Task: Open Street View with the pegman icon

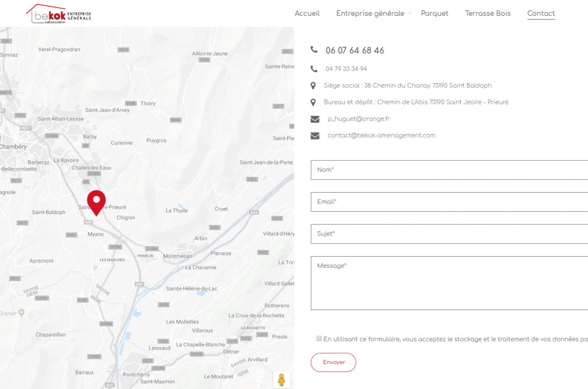Action: (281, 379)
